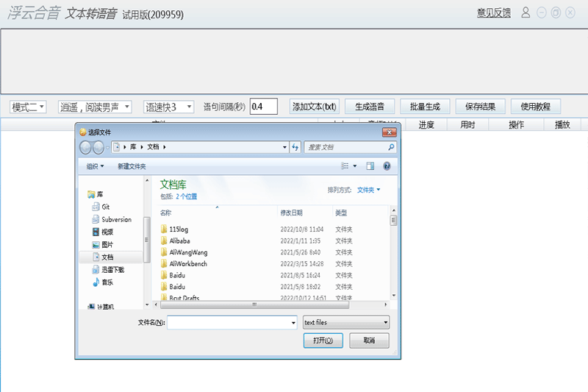Select the Baidu folder dated 2021/8/5
The image size is (588, 392).
point(173,275)
